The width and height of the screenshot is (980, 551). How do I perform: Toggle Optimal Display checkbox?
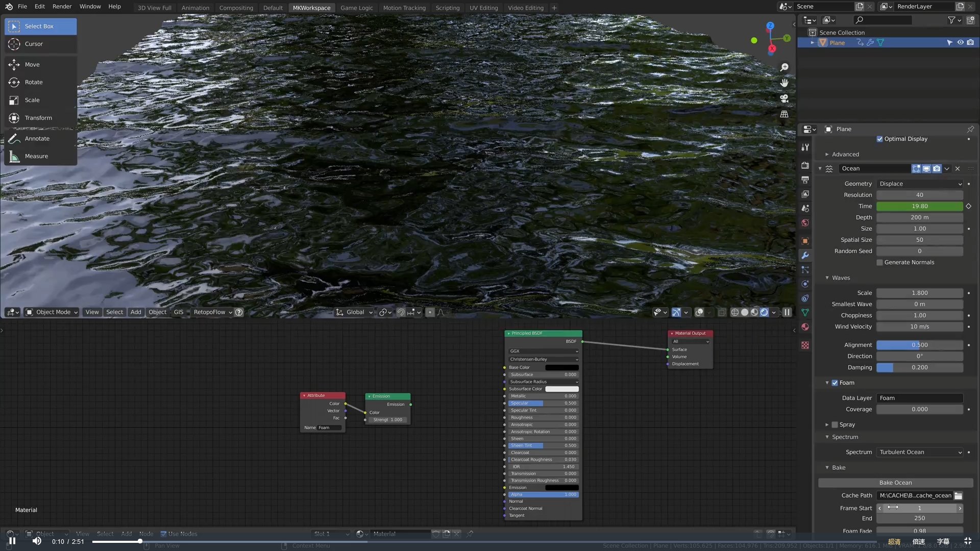879,139
